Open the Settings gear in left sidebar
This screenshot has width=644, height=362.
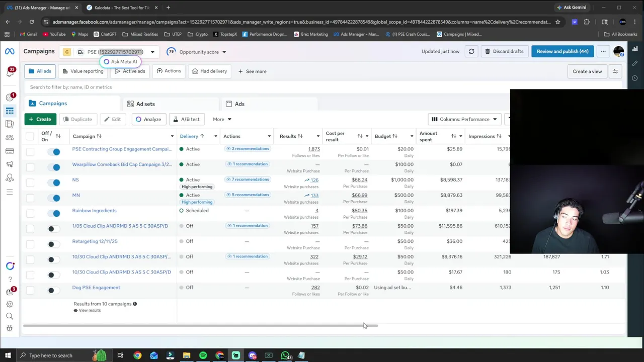[10, 304]
